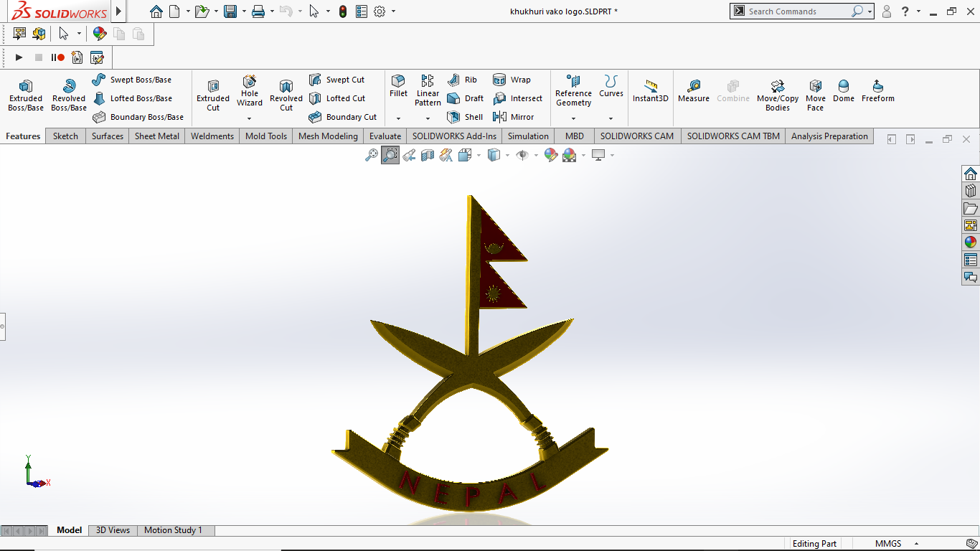Click the Dome feature tool
The image size is (980, 551).
point(844,91)
